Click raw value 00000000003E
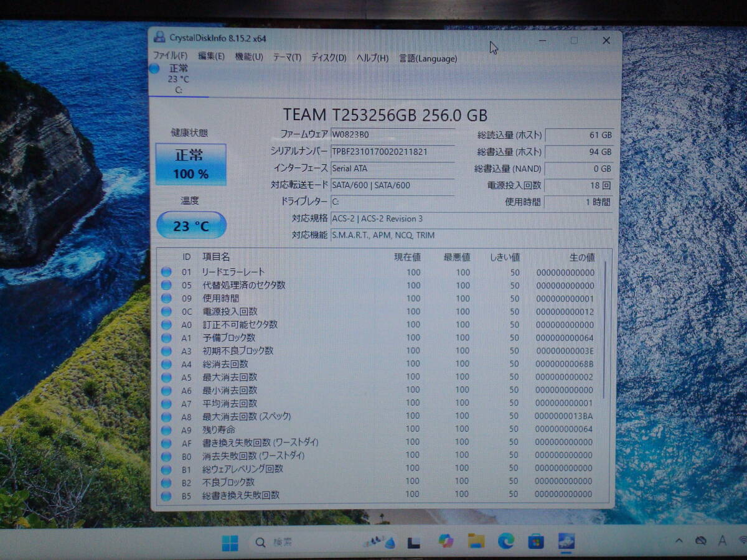The width and height of the screenshot is (747, 560). [565, 351]
